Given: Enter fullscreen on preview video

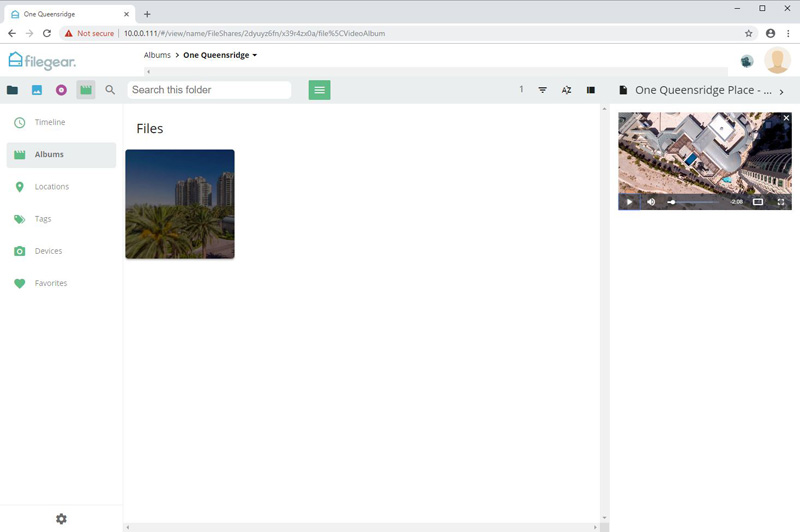Looking at the screenshot, I should 781,202.
